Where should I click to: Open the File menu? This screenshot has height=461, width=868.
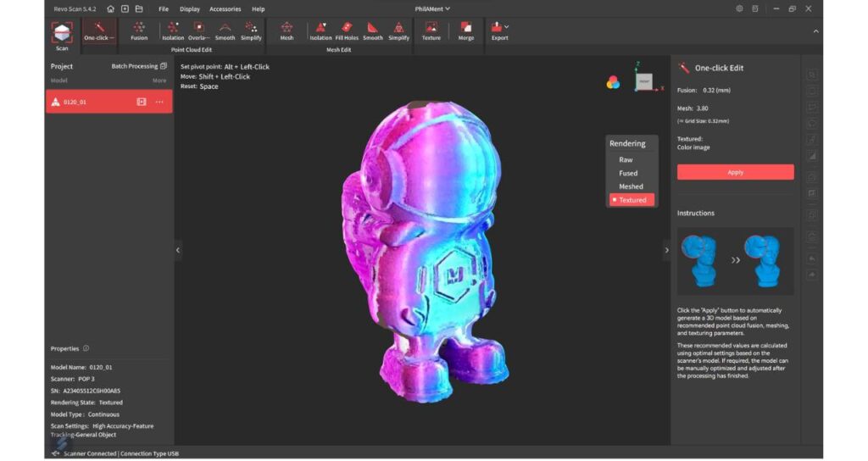coord(164,8)
